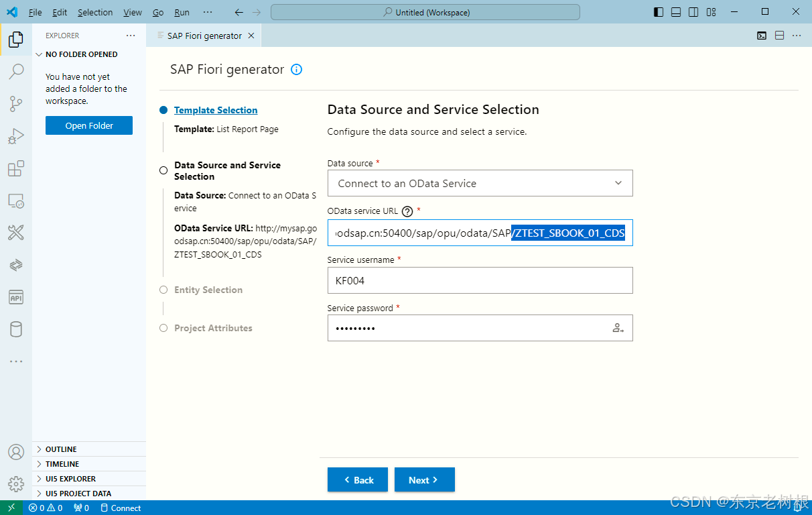Expand the Timeline section
This screenshot has height=515, width=812.
[x=89, y=464]
